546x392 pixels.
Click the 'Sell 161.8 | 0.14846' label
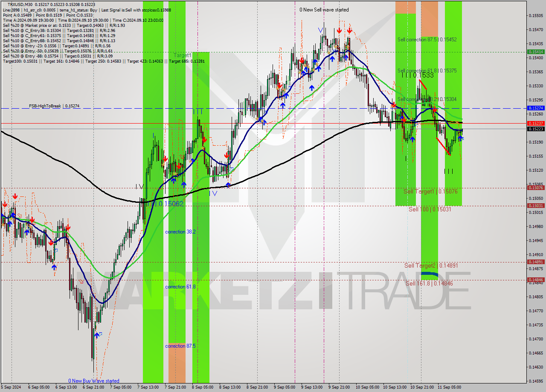pos(429,283)
